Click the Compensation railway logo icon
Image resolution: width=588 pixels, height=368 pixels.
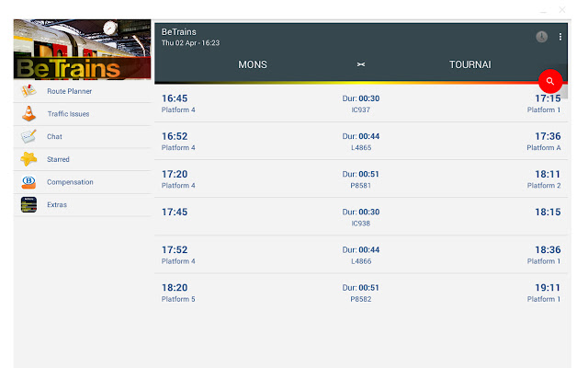pyautogui.click(x=28, y=182)
